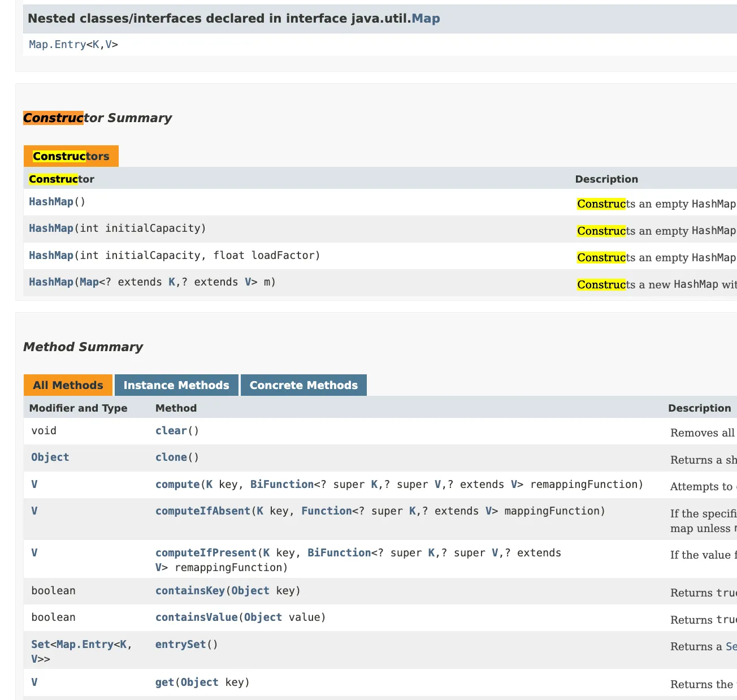Open HashMap constructor with initialCapacity and loadFactor
The width and height of the screenshot is (737, 700).
click(51, 256)
